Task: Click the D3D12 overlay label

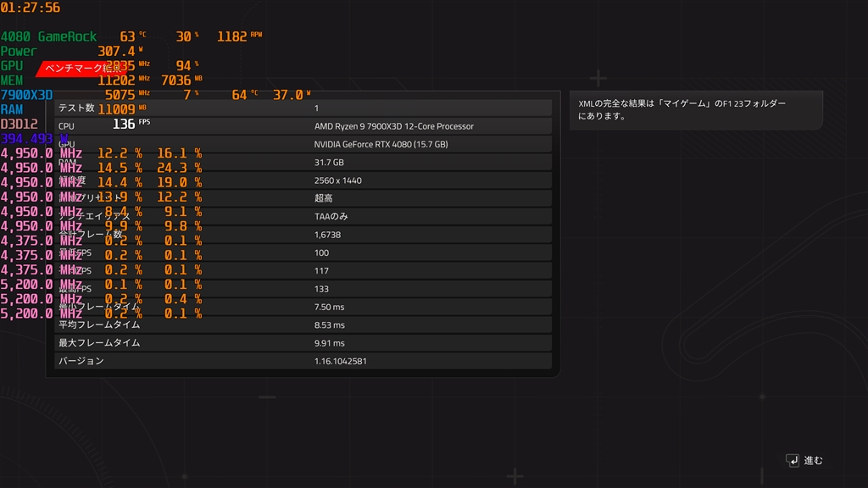Action: [19, 124]
